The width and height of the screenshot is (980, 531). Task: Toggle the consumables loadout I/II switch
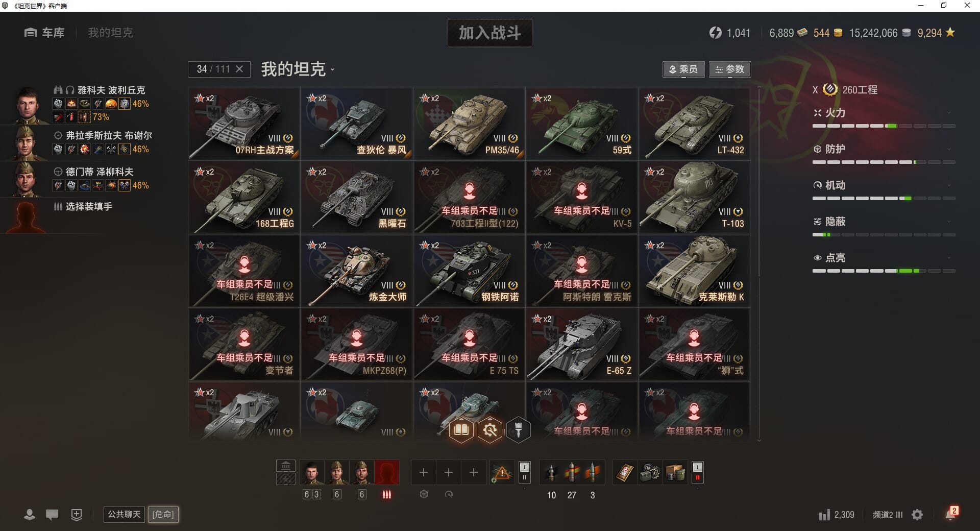[x=697, y=472]
